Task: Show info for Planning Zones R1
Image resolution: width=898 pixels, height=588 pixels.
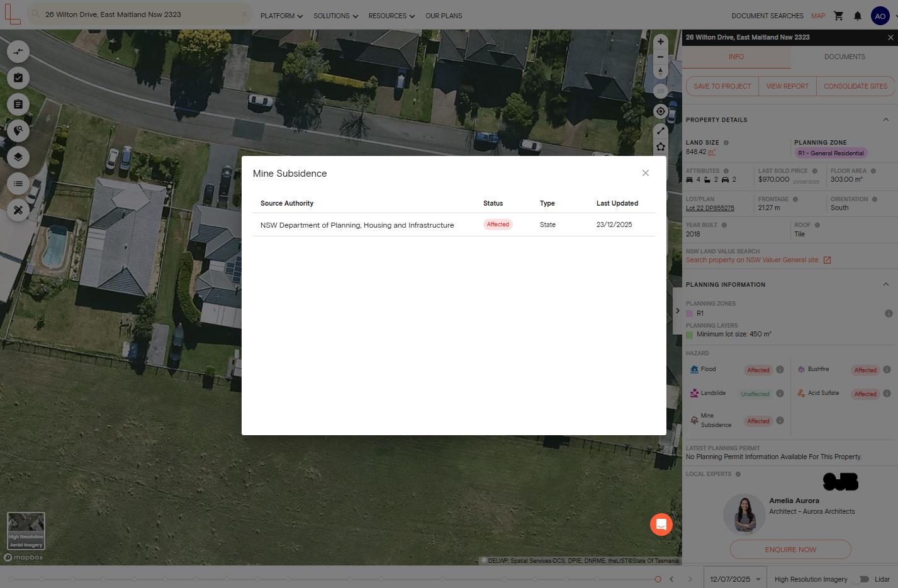Action: point(889,313)
